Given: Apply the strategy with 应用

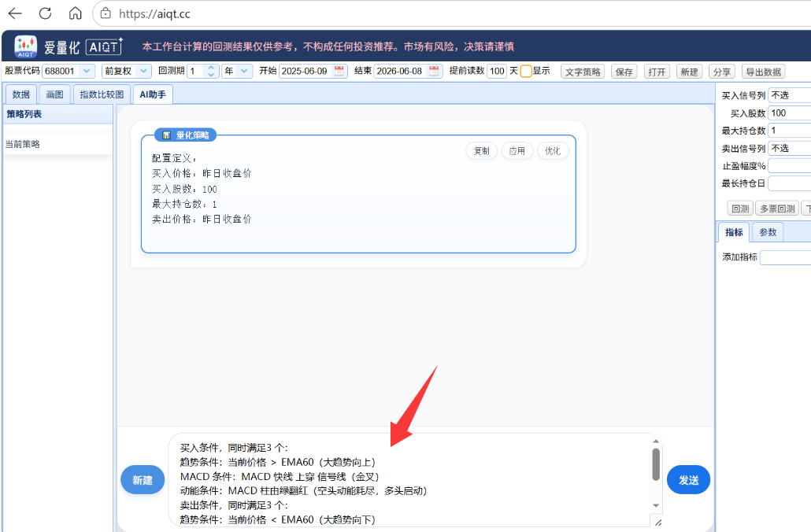Looking at the screenshot, I should (x=517, y=150).
